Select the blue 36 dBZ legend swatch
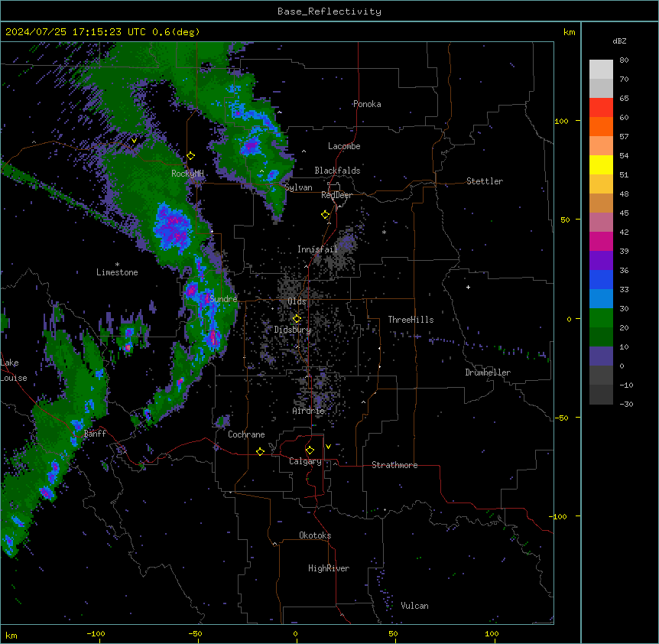 pyautogui.click(x=601, y=279)
